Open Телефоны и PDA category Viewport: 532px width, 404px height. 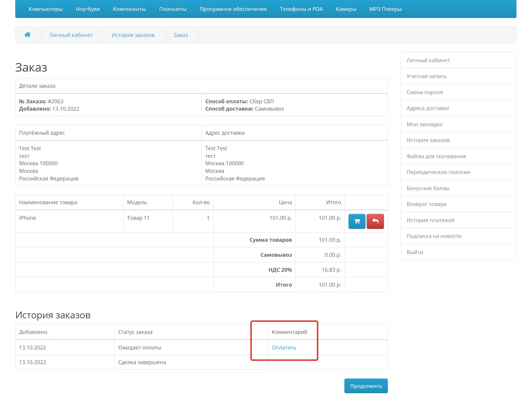(x=301, y=9)
